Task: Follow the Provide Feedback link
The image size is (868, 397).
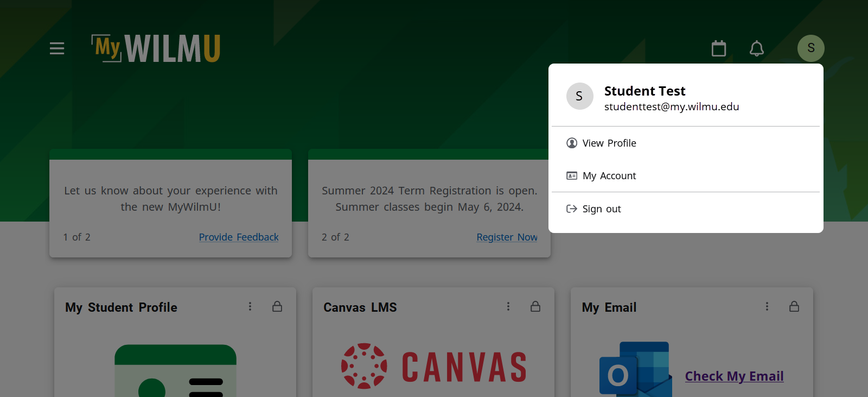Action: pos(239,237)
